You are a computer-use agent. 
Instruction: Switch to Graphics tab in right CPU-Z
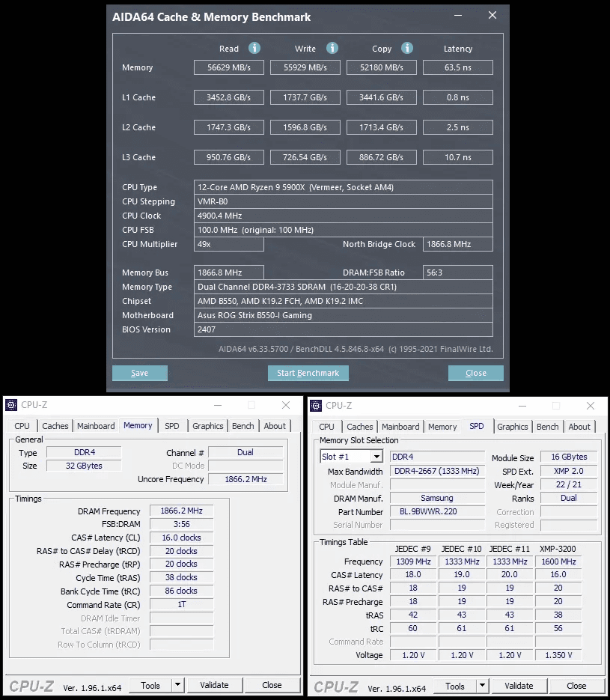click(x=513, y=427)
